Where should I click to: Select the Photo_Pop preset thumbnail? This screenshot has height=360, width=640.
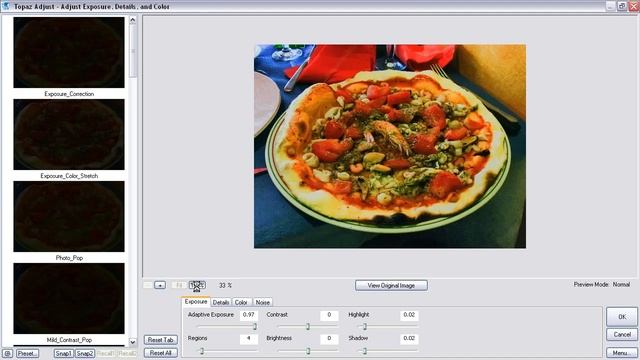(69, 216)
